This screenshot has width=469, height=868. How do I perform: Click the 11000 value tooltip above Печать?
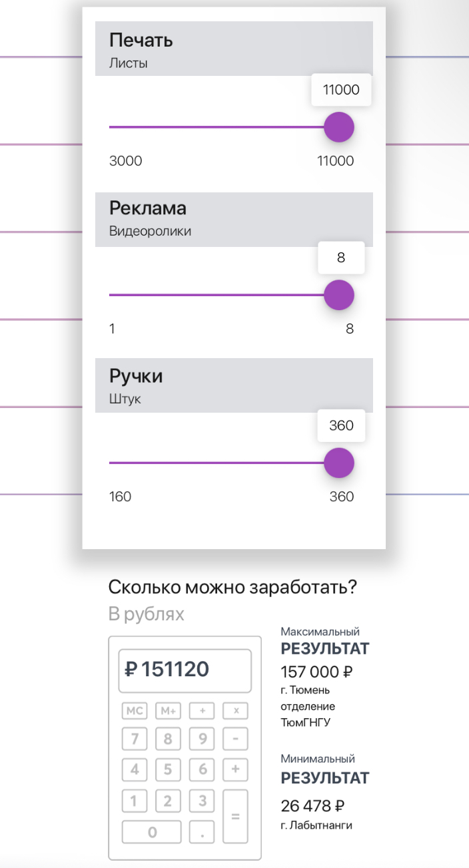point(341,90)
